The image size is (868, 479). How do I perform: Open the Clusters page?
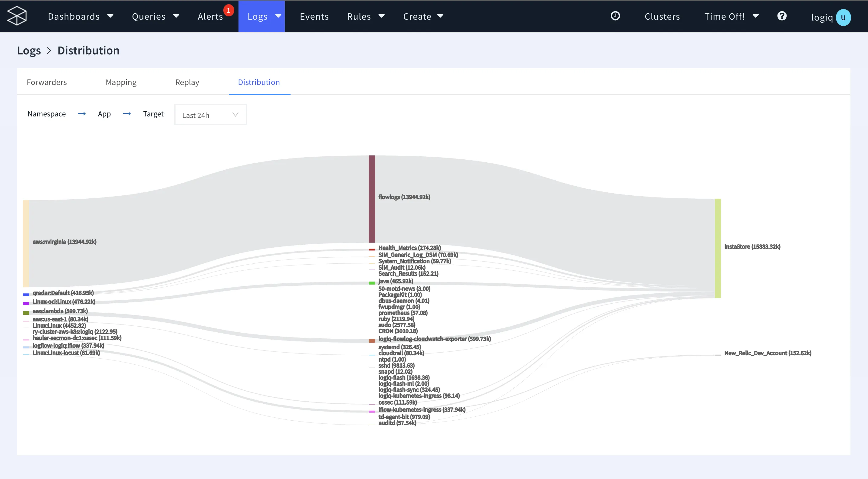coord(662,16)
